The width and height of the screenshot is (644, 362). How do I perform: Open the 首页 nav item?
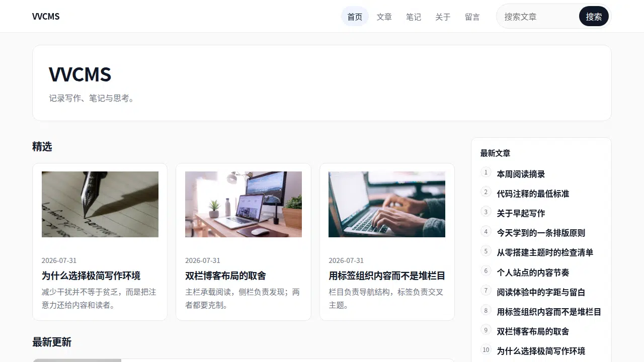click(x=355, y=17)
